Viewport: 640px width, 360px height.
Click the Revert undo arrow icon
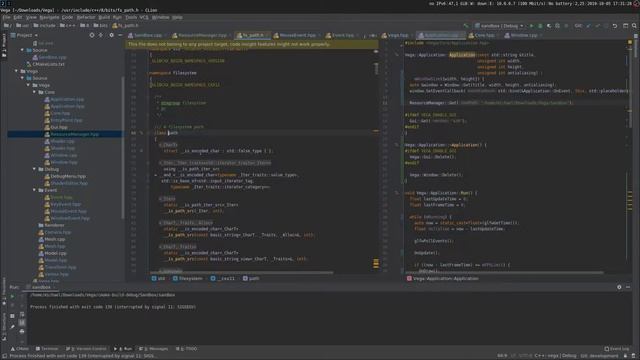coord(615,26)
